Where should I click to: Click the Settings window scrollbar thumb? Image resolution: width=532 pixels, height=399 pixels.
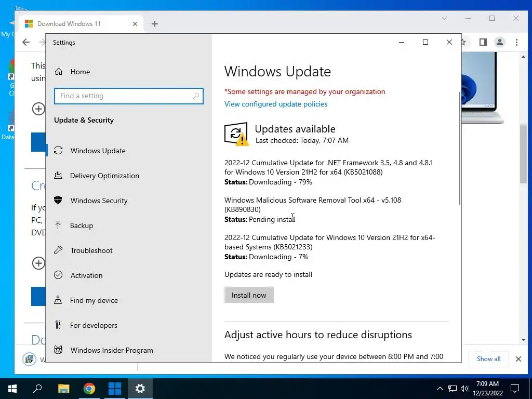[x=459, y=148]
